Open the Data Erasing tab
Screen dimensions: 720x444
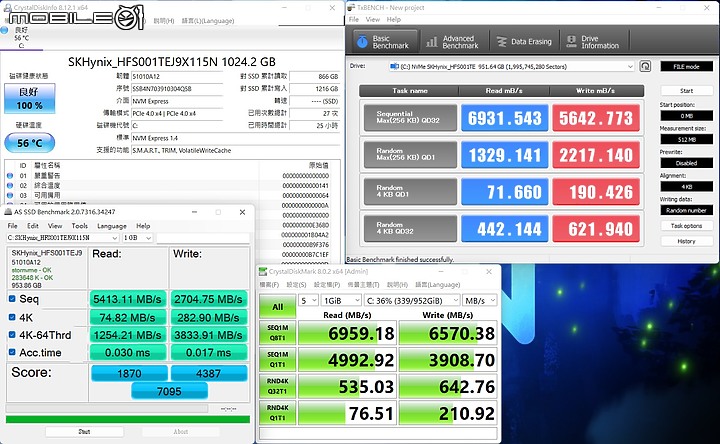pos(525,42)
